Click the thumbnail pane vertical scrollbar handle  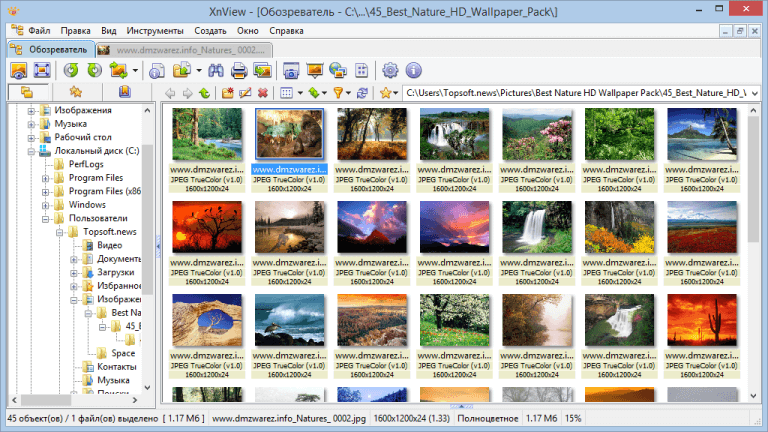tap(753, 181)
